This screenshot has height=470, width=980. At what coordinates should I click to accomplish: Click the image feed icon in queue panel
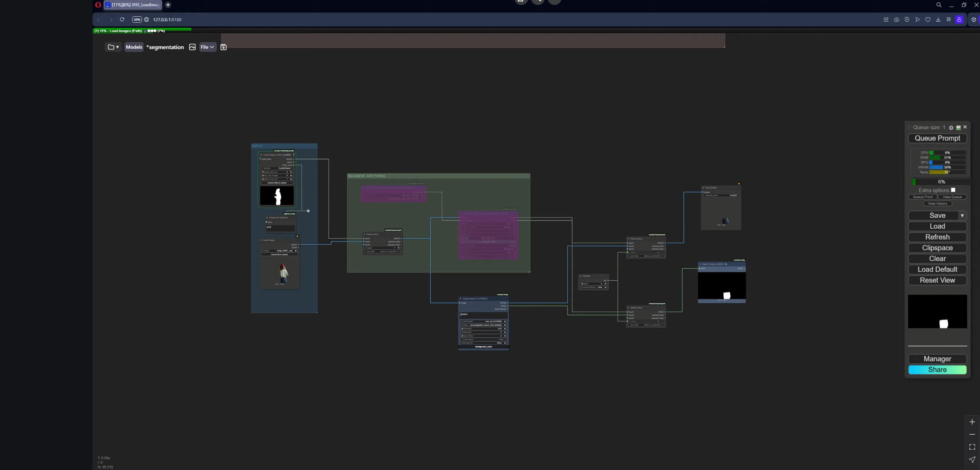tap(958, 127)
